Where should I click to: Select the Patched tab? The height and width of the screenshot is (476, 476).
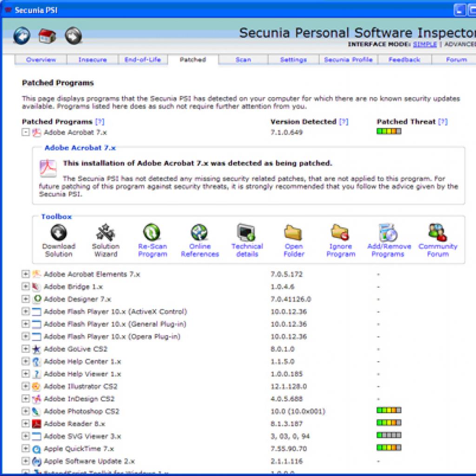(193, 60)
